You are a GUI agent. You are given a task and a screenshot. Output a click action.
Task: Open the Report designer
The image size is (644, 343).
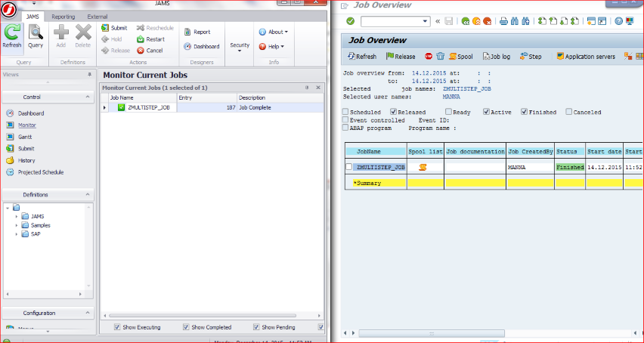(197, 32)
